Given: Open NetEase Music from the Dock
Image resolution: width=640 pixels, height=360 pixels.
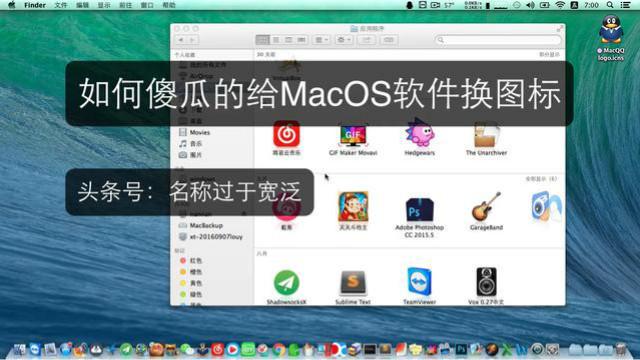Looking at the screenshot, I should coord(217,349).
